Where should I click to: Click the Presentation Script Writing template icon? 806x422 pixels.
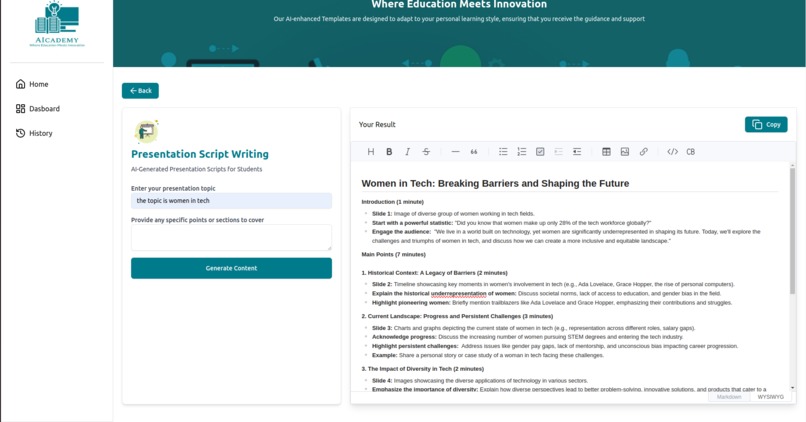(146, 132)
